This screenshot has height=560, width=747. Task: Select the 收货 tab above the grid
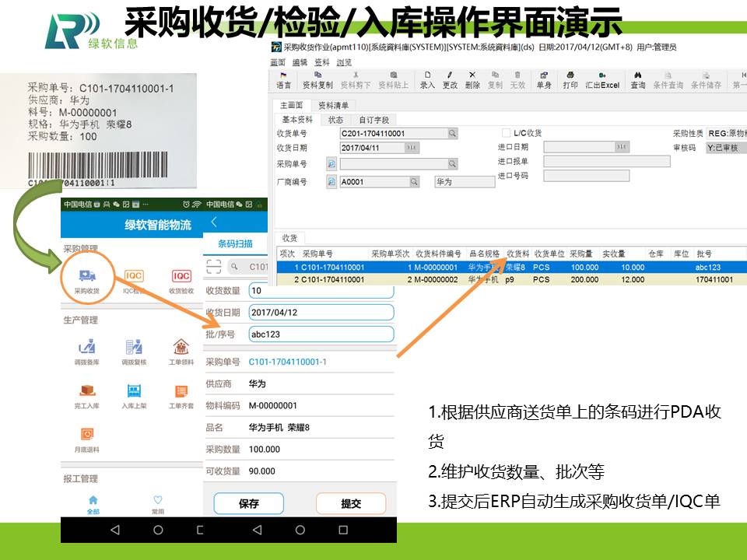click(x=289, y=238)
